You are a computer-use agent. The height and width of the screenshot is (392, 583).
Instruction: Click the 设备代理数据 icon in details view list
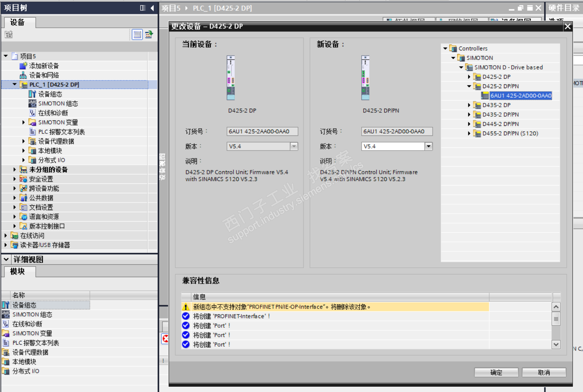(6, 352)
